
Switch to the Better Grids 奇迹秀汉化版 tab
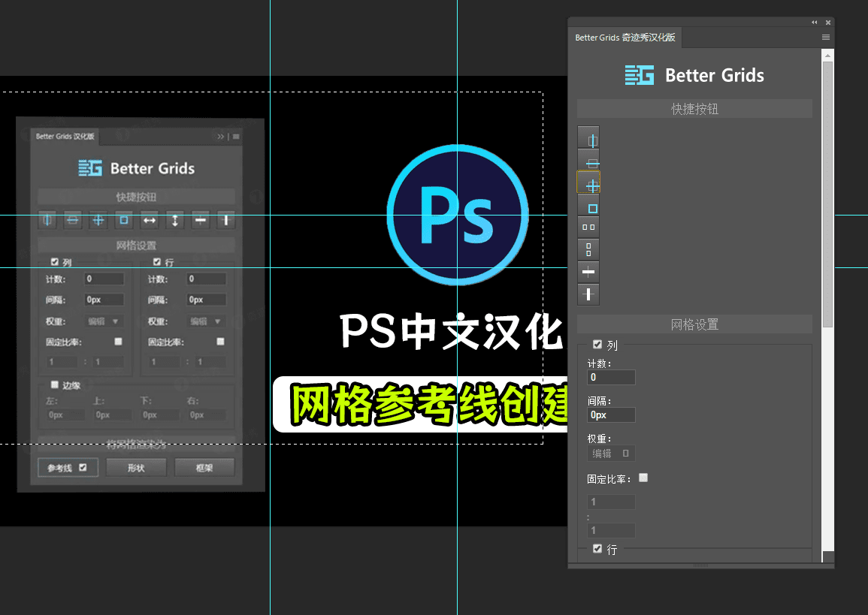point(625,37)
